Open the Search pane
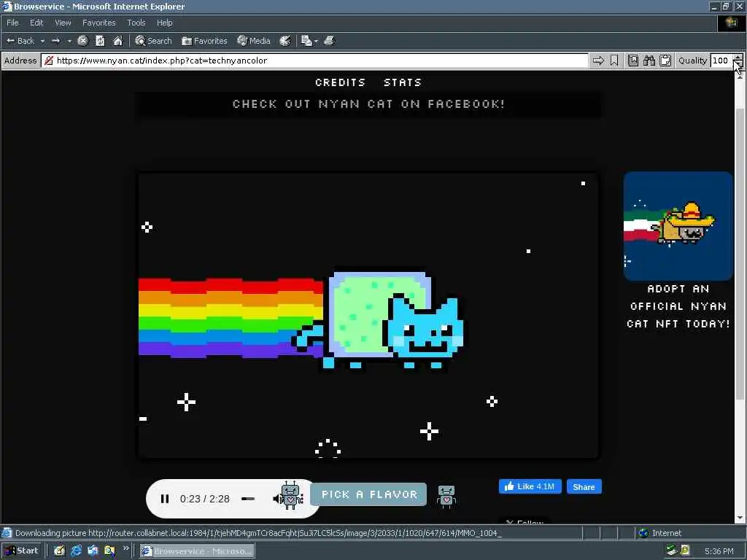 pyautogui.click(x=153, y=41)
